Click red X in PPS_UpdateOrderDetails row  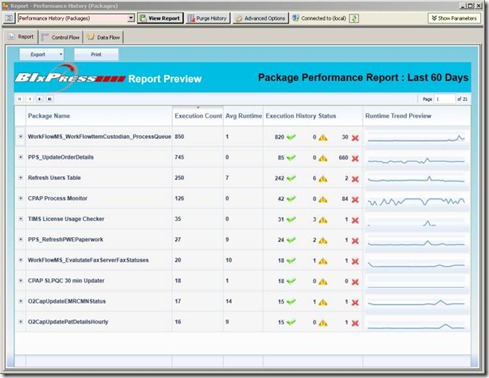tap(355, 158)
